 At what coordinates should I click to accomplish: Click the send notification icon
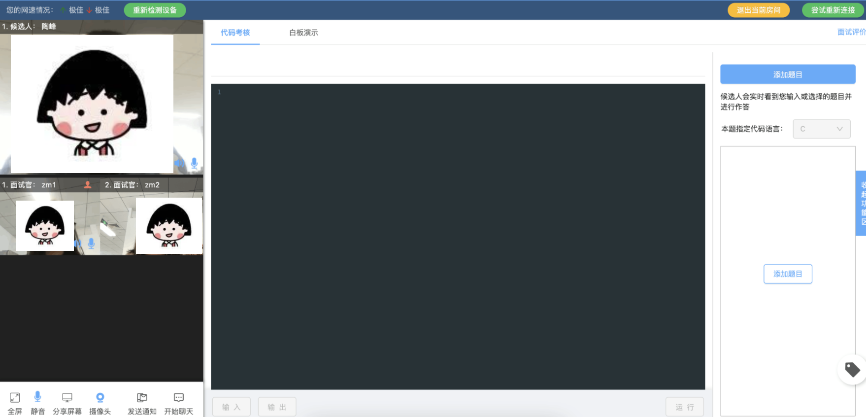point(142,398)
